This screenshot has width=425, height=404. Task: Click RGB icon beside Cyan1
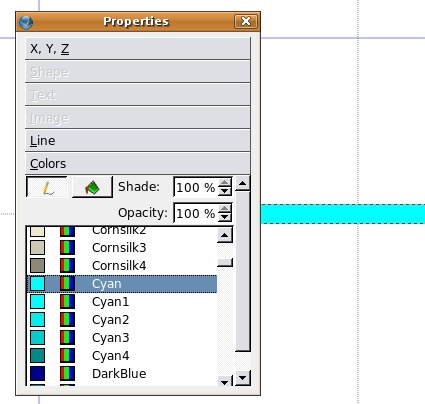[x=67, y=301]
